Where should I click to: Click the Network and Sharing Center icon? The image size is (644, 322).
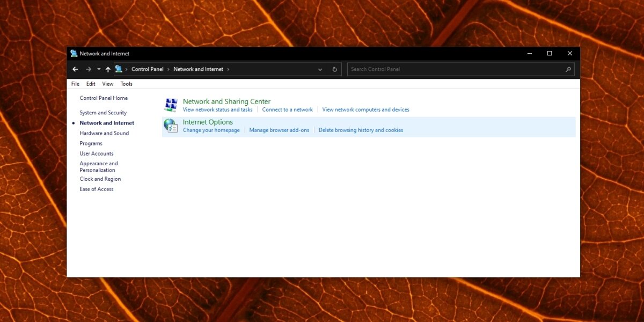[171, 105]
